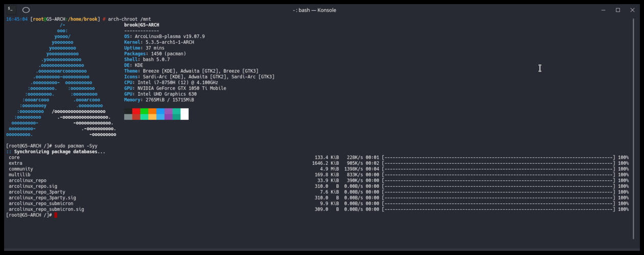Click the '905K/s' download speed
The width and height of the screenshot is (644, 255).
click(x=355, y=163)
